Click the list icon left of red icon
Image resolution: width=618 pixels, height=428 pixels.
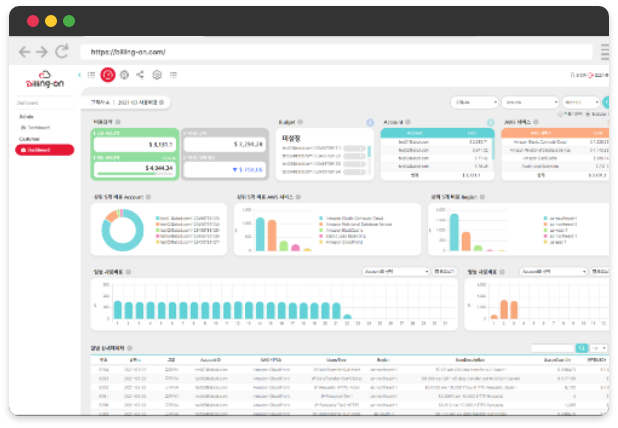(91, 74)
